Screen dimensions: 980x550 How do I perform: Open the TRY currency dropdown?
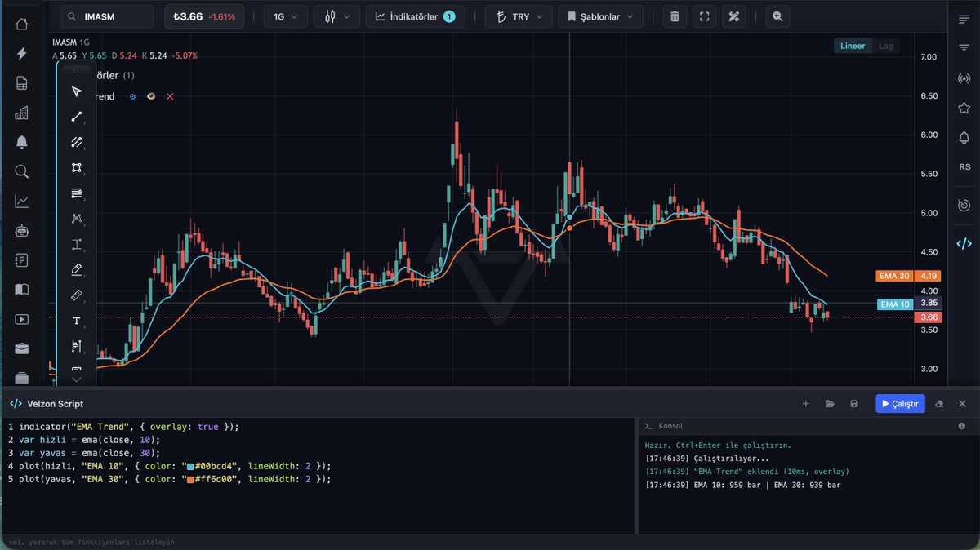[x=519, y=16]
